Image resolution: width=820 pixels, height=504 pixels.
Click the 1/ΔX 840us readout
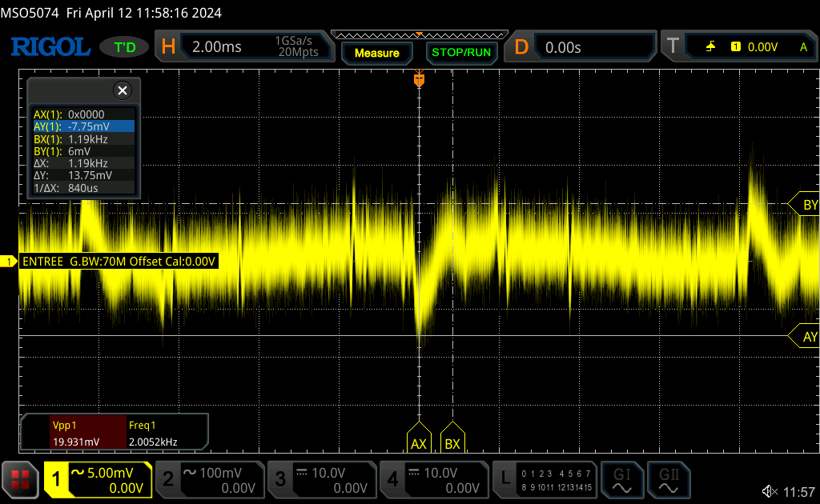point(83,188)
